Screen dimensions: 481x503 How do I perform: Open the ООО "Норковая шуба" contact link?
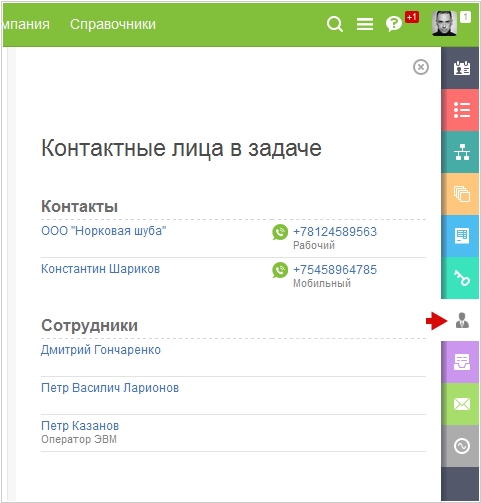[104, 231]
